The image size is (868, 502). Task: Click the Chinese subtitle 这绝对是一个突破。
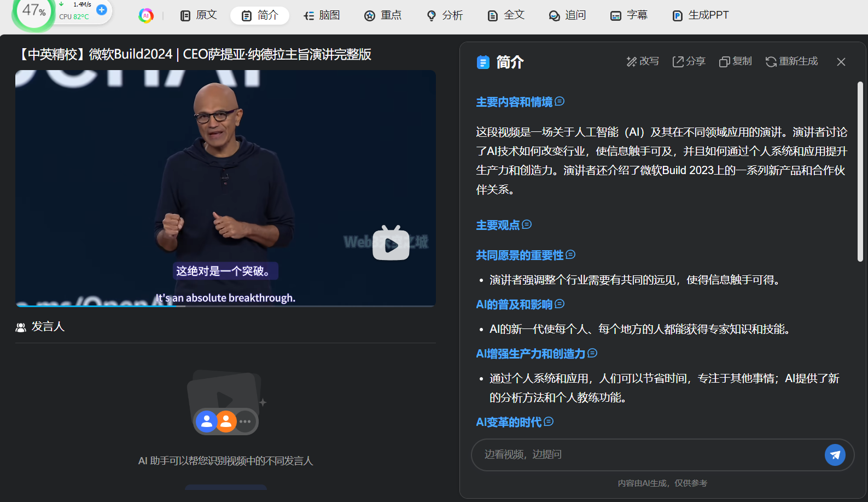click(x=225, y=271)
